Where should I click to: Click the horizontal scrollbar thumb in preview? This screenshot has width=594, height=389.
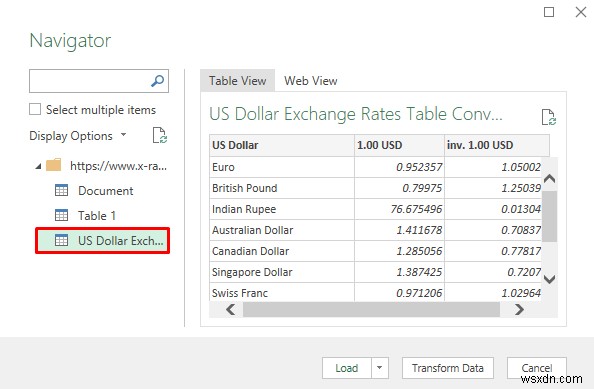coord(371,310)
